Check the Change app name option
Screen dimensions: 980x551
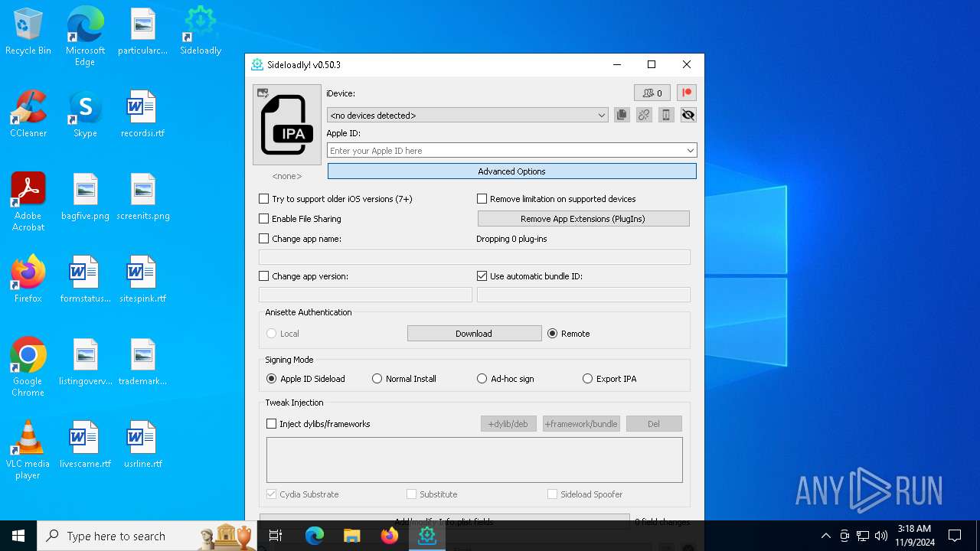tap(264, 239)
